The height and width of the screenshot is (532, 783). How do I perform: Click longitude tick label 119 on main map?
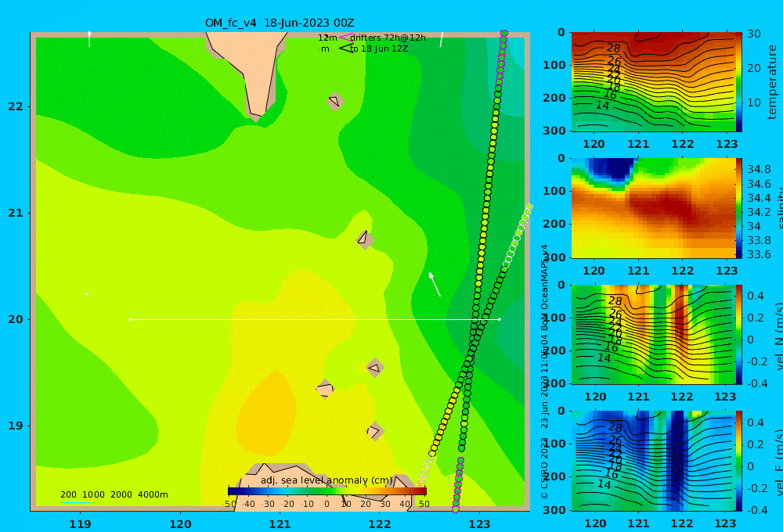[x=81, y=524]
